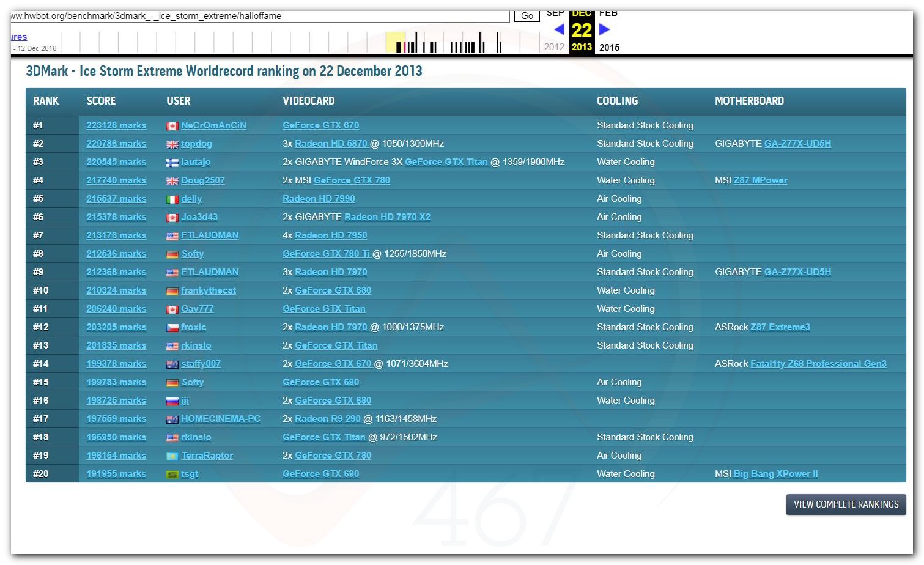Image resolution: width=924 pixels, height=565 pixels.
Task: Open the Radeon R9 290 videocard link
Action: point(328,419)
